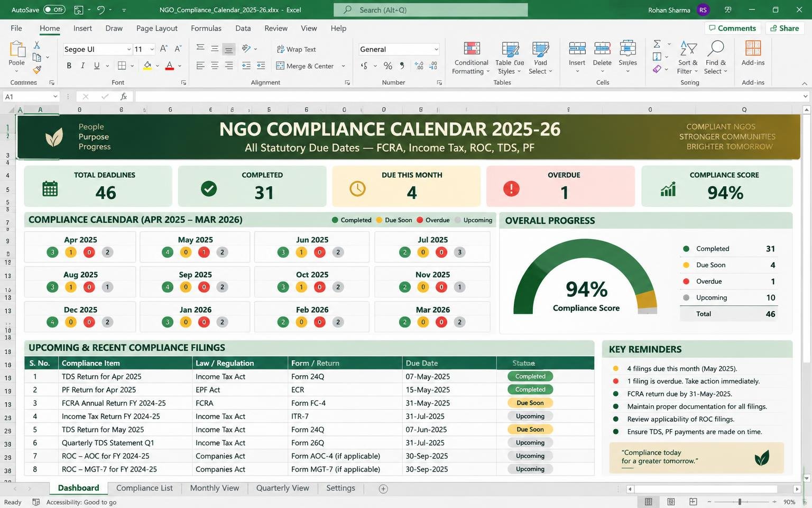Viewport: 812px width, 508px height.
Task: Open Find & Select magnifier
Action: (715, 58)
